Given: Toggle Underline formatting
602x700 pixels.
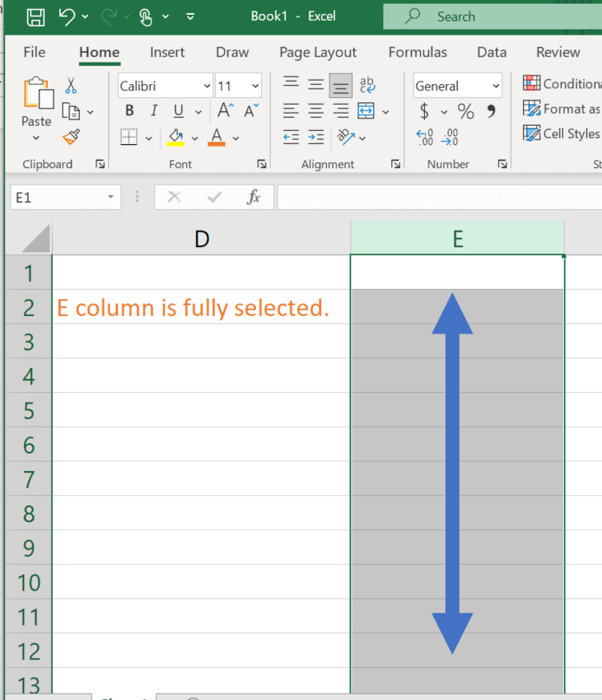Looking at the screenshot, I should click(x=179, y=110).
